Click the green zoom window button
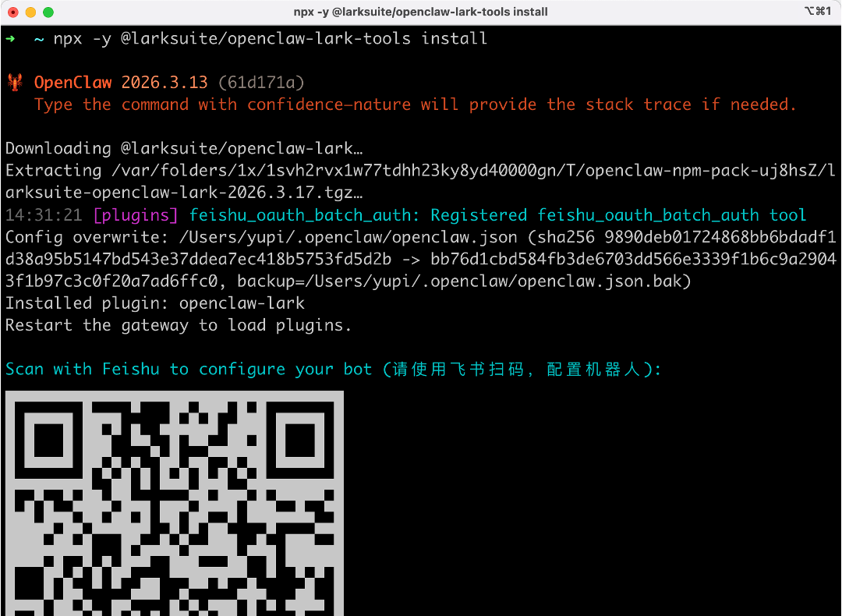 point(48,12)
